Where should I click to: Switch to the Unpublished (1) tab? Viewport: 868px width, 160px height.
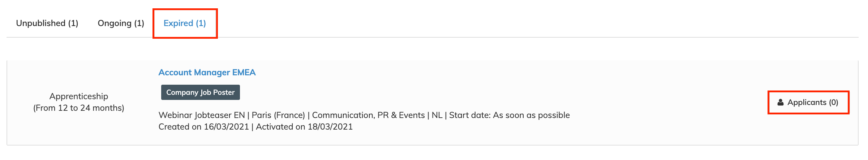(47, 23)
